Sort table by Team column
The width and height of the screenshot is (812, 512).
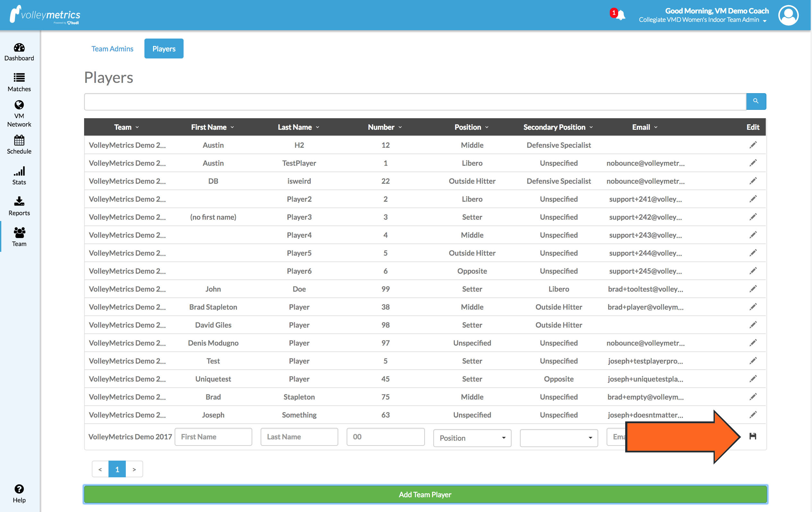126,127
